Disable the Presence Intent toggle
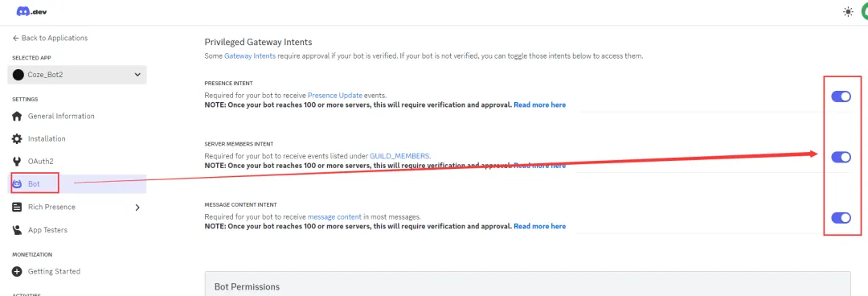This screenshot has width=868, height=296. [841, 97]
